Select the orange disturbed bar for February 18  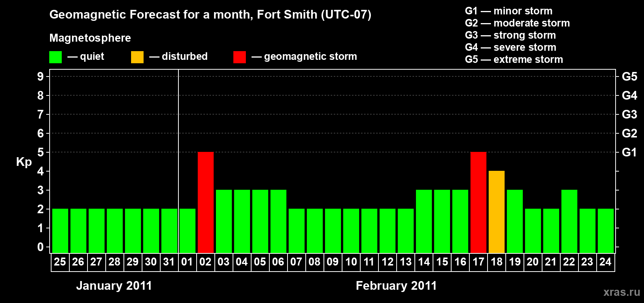point(497,212)
